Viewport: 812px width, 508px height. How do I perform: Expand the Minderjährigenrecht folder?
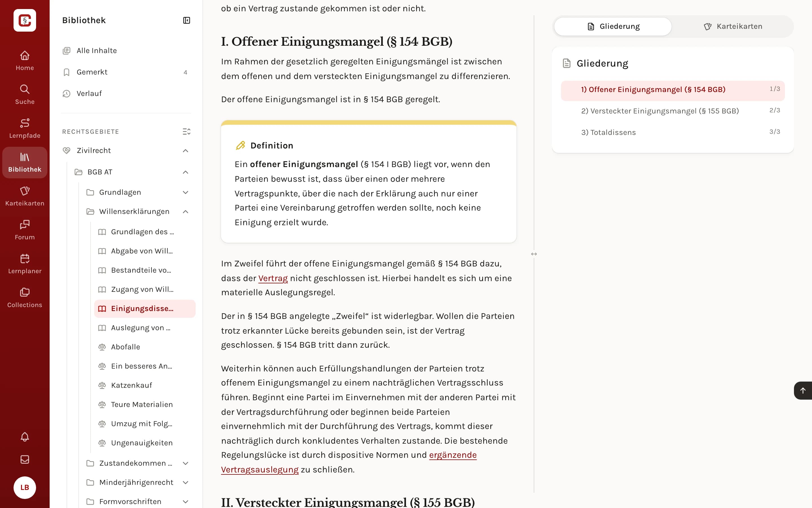186,483
